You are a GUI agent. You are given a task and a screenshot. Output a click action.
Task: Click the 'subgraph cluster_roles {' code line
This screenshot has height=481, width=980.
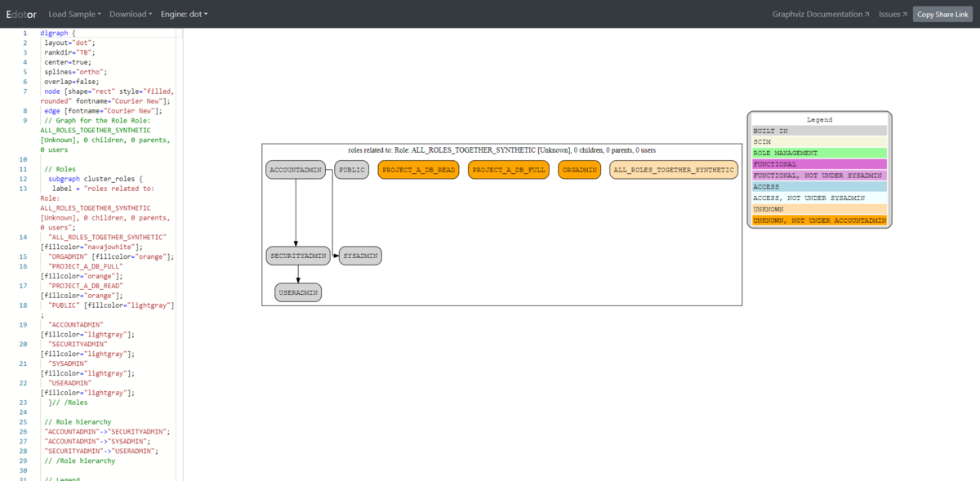[96, 179]
